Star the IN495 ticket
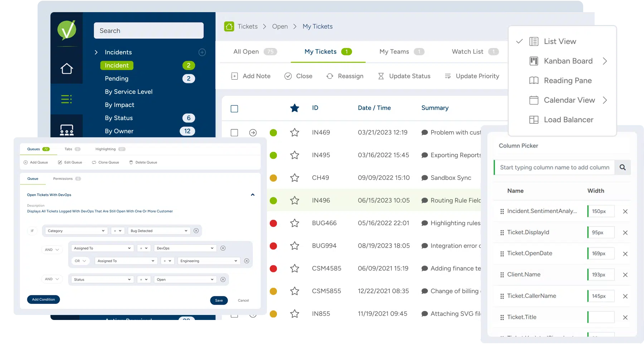The height and width of the screenshot is (345, 644). [294, 155]
